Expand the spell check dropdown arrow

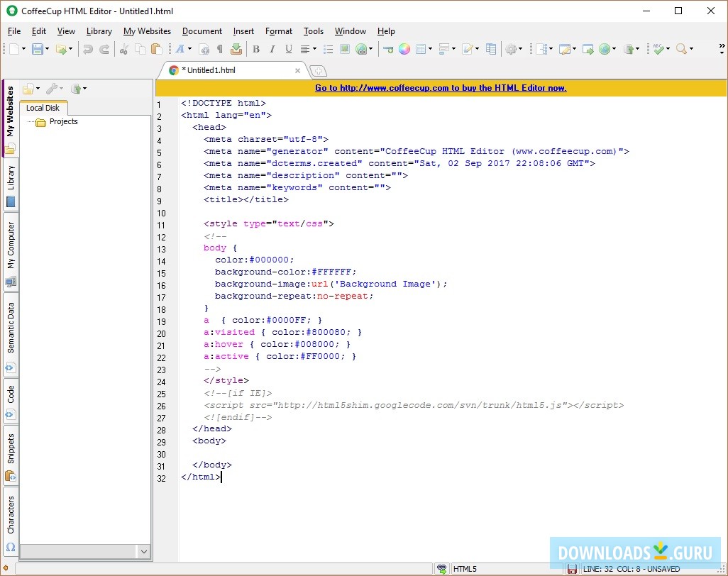(x=667, y=49)
